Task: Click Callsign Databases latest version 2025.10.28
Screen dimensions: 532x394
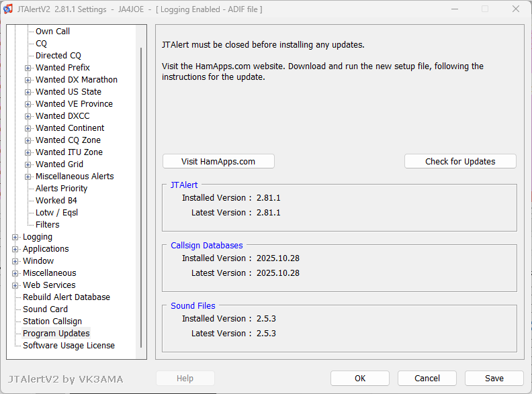Action: click(278, 273)
